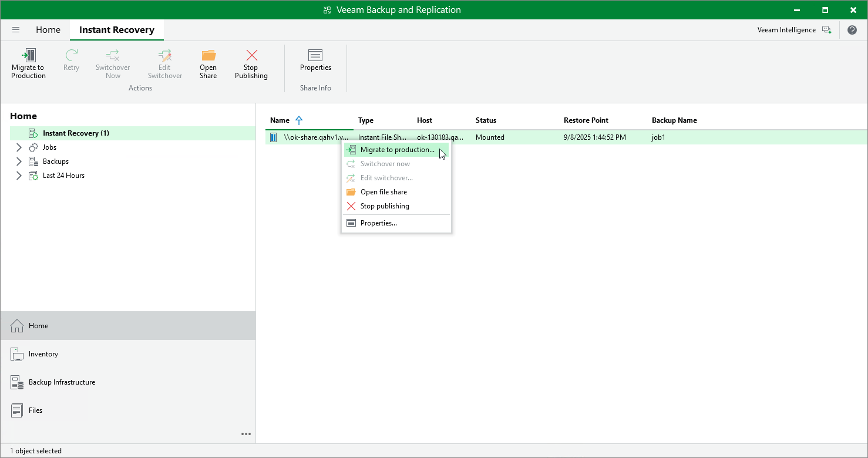Click the job1 backup name cell
The height and width of the screenshot is (458, 868).
point(658,137)
